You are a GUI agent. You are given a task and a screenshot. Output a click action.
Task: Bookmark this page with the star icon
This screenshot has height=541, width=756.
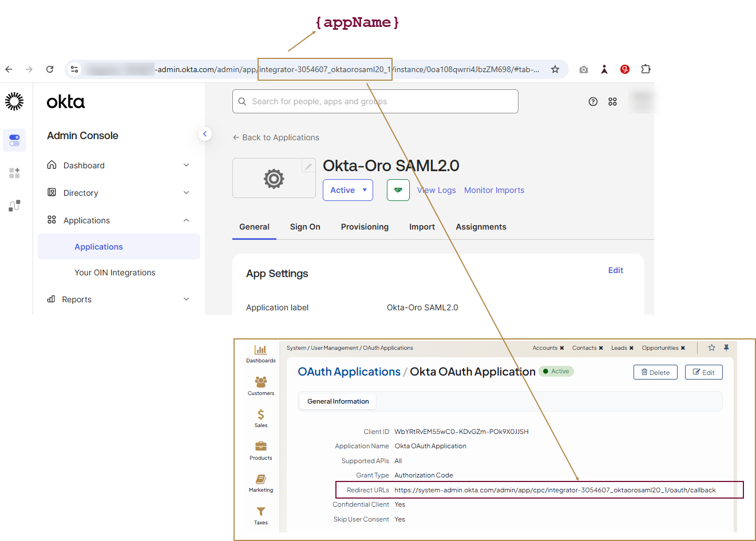[x=555, y=69]
